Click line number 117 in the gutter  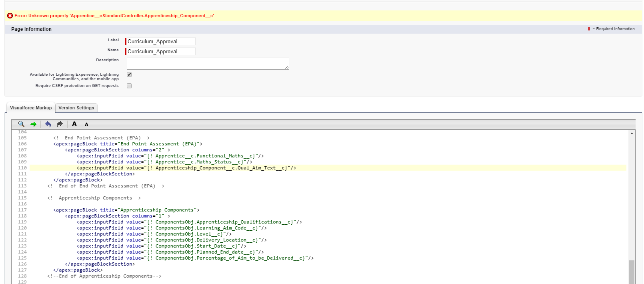coord(22,210)
